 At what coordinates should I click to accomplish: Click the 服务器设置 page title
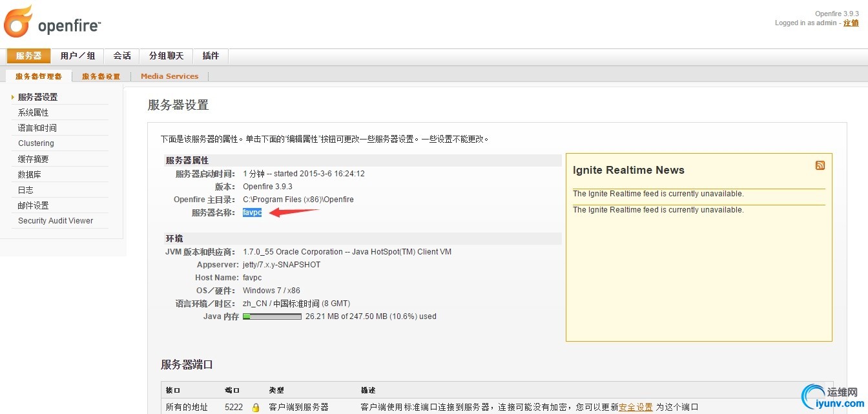point(178,105)
